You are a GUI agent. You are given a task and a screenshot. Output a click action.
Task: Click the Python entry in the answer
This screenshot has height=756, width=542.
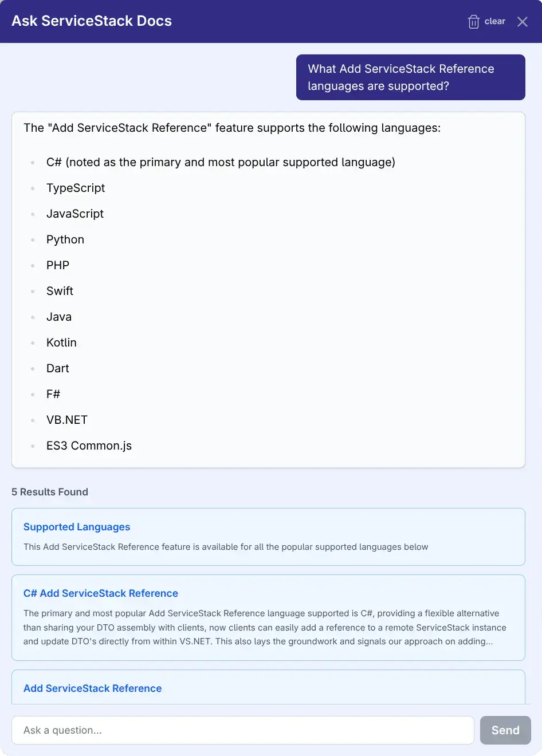click(x=65, y=239)
